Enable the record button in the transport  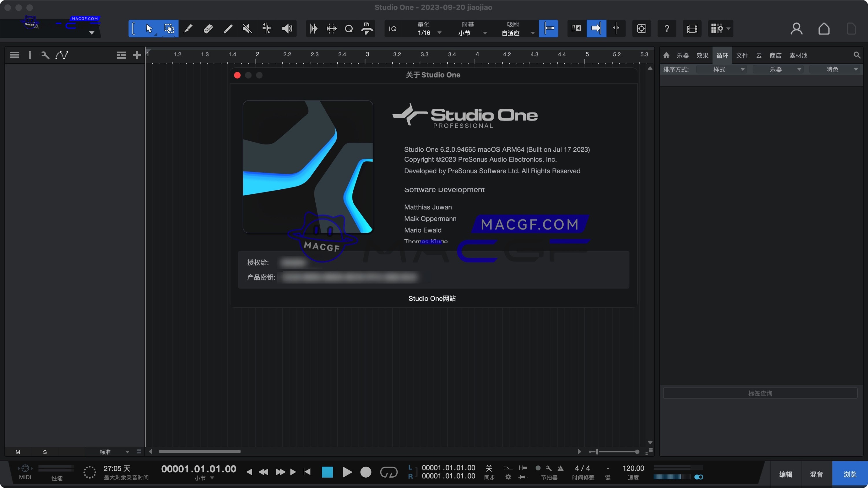(x=366, y=472)
